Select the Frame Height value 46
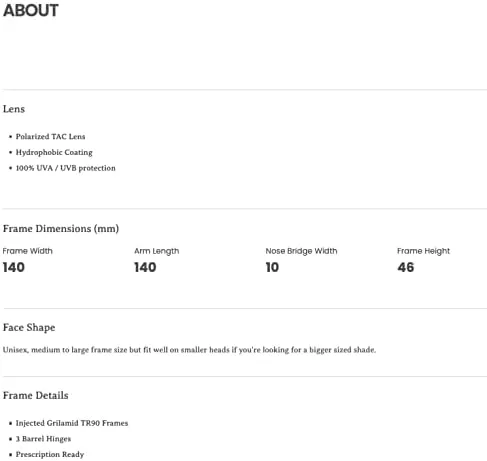487x461 pixels. pyautogui.click(x=406, y=267)
